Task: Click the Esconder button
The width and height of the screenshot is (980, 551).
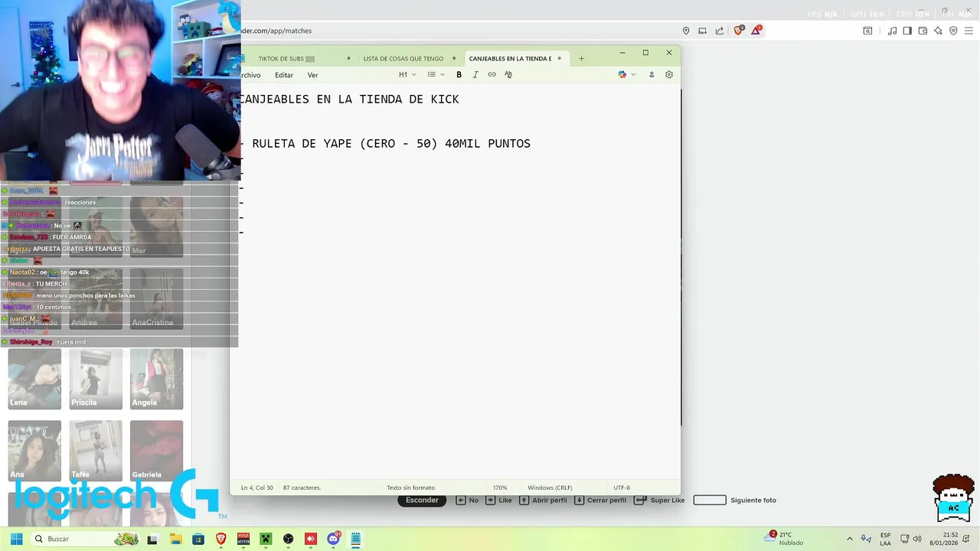Action: coord(422,500)
